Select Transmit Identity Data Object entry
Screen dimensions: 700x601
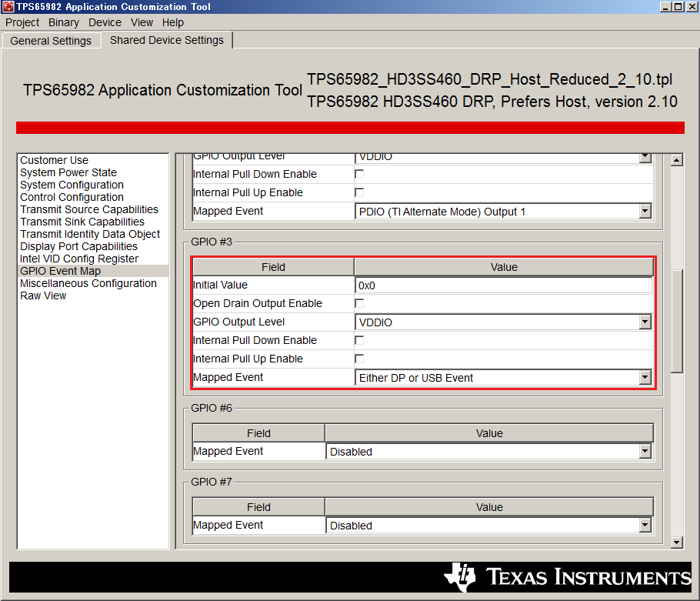coord(90,234)
